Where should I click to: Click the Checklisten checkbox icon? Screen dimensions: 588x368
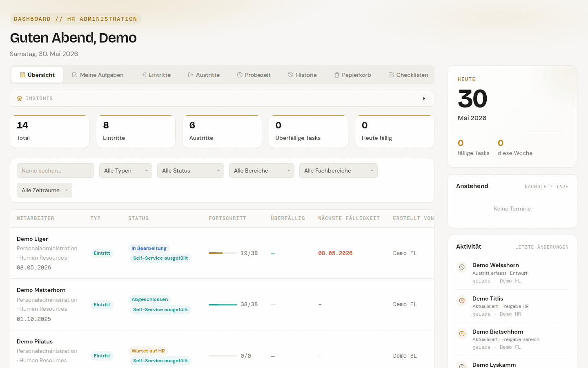click(391, 75)
